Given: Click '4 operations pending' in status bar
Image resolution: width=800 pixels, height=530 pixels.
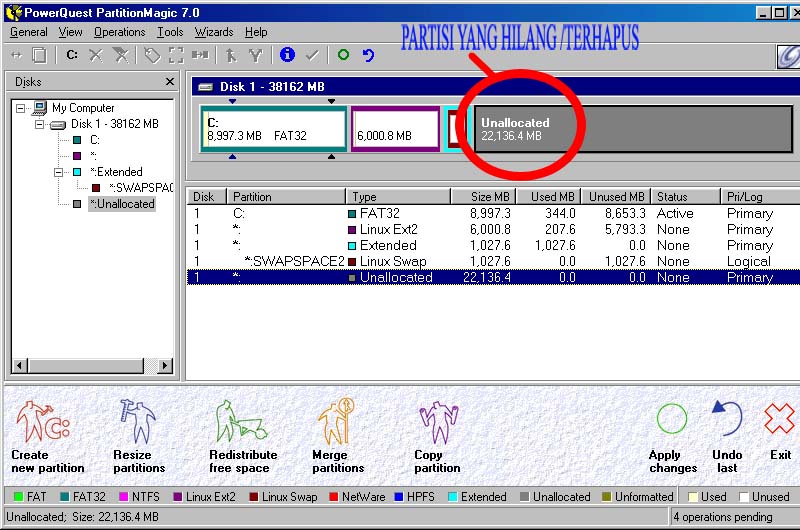Looking at the screenshot, I should (x=722, y=517).
